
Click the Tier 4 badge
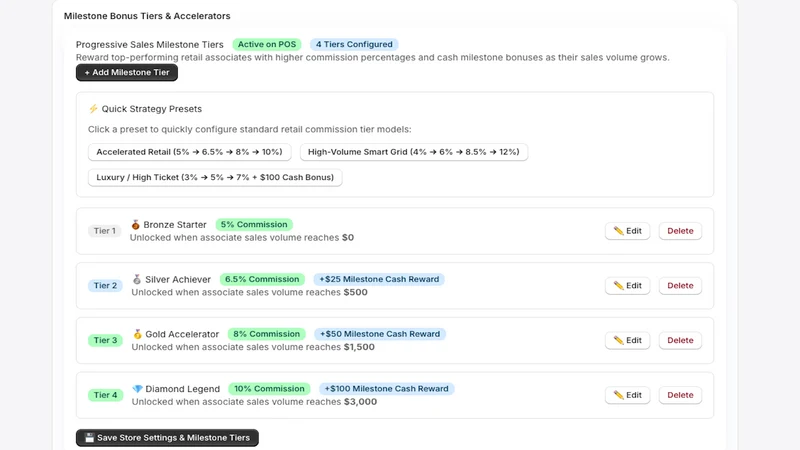coord(105,395)
